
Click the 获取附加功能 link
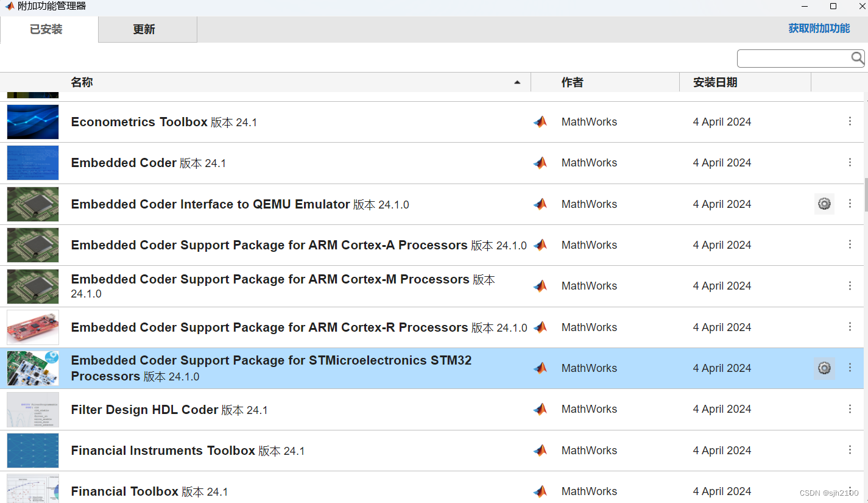pyautogui.click(x=819, y=28)
